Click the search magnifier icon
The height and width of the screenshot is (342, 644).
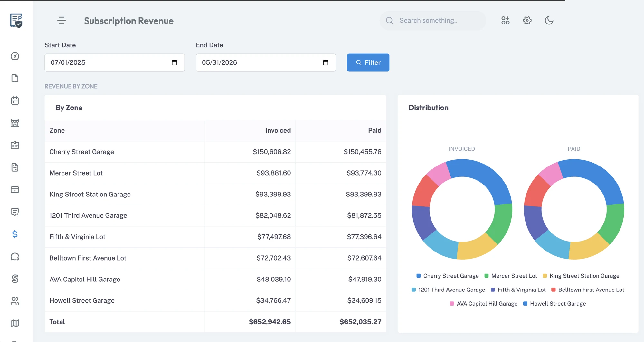click(390, 21)
